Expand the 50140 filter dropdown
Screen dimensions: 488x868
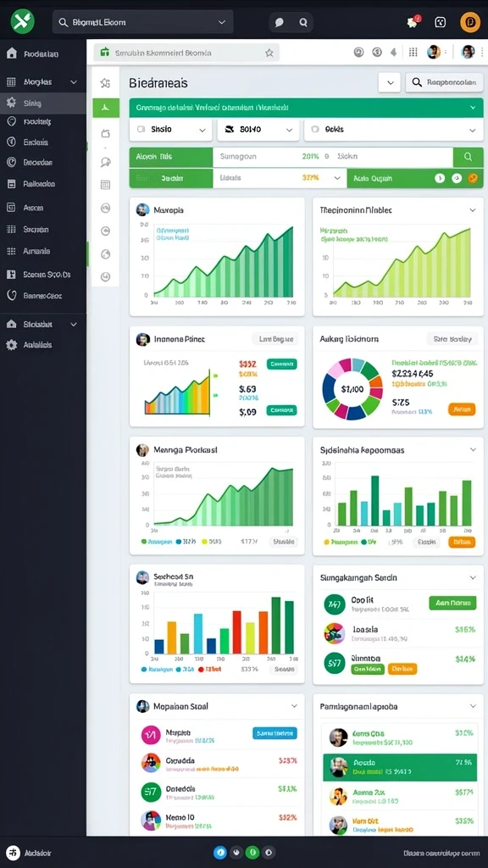(x=258, y=130)
